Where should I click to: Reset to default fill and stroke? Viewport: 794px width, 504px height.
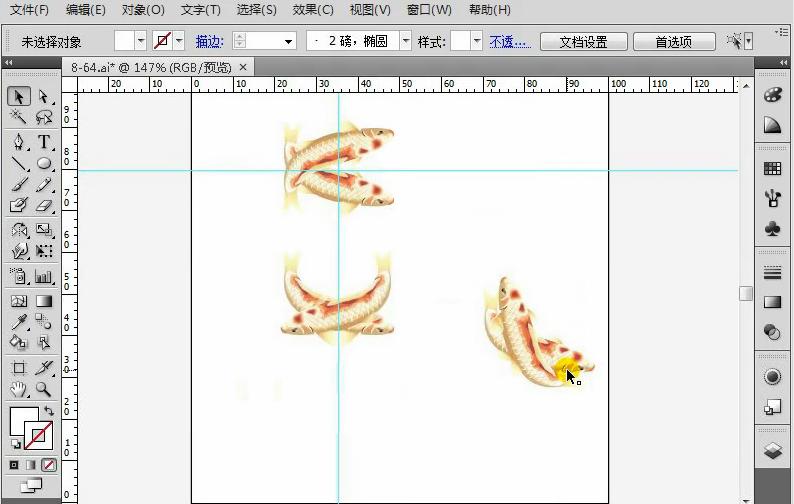click(x=16, y=444)
